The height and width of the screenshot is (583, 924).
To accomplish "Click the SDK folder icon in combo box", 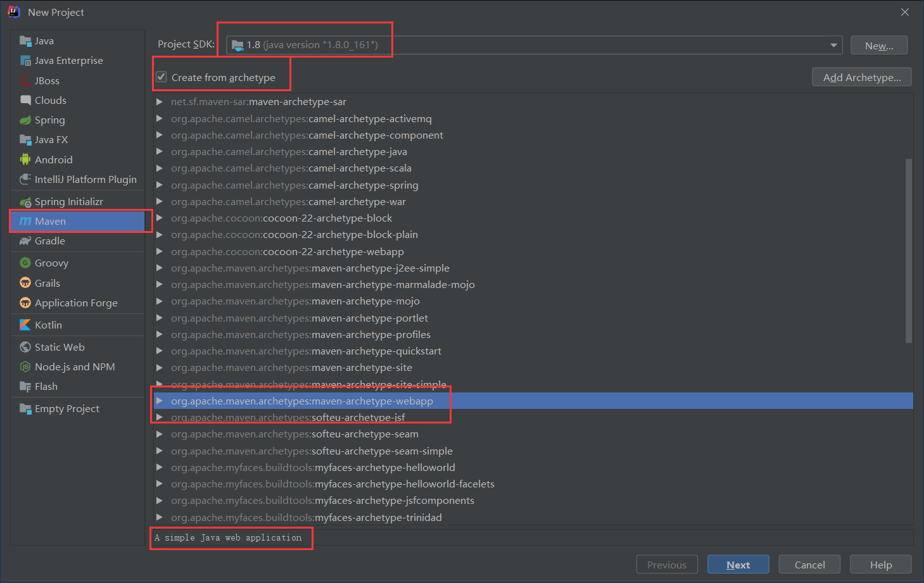I will (237, 45).
